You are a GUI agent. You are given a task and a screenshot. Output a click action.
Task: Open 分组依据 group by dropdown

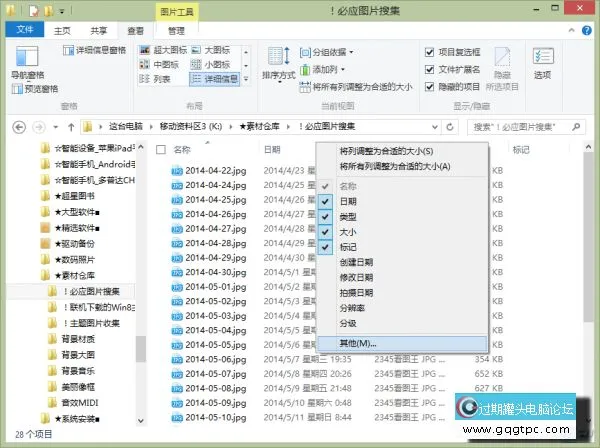tap(326, 52)
